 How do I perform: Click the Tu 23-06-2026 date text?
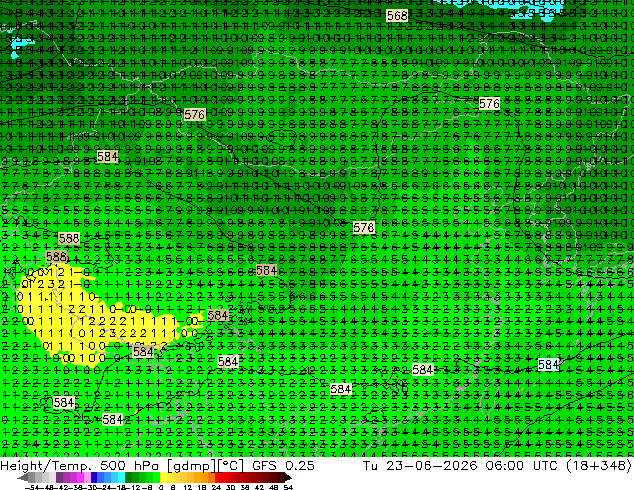coord(420,465)
